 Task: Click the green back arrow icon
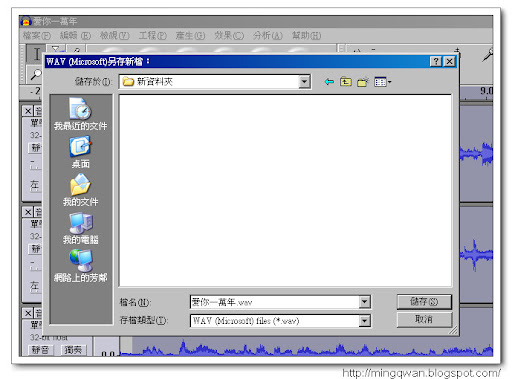pyautogui.click(x=329, y=82)
